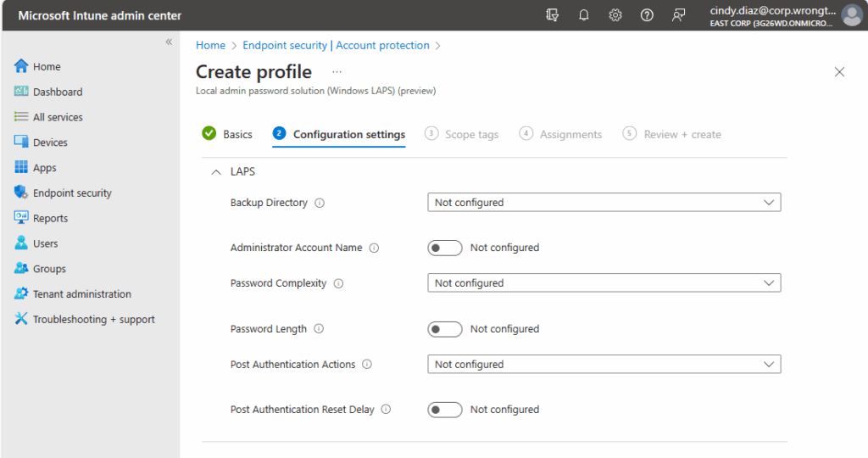Click the user account avatar
The width and height of the screenshot is (868, 458).
click(851, 15)
